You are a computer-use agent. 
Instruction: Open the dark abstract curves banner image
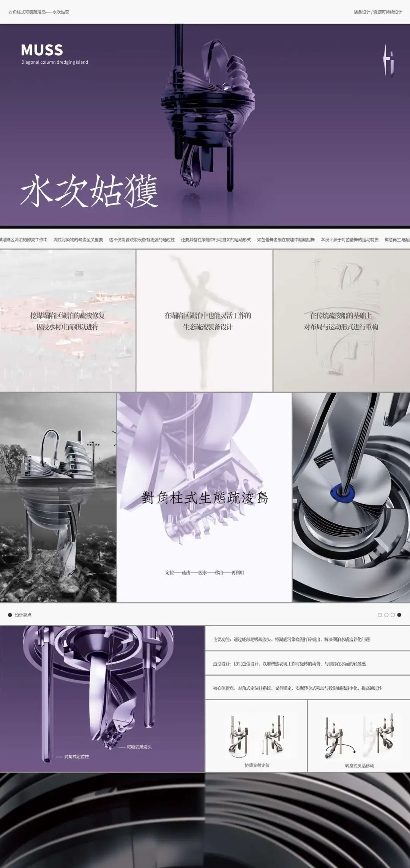pos(205,820)
